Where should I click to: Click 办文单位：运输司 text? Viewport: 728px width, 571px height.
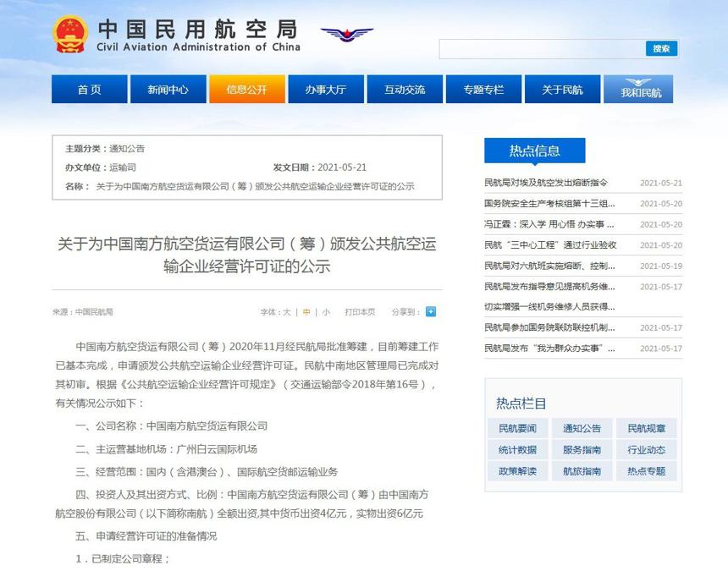(x=101, y=167)
